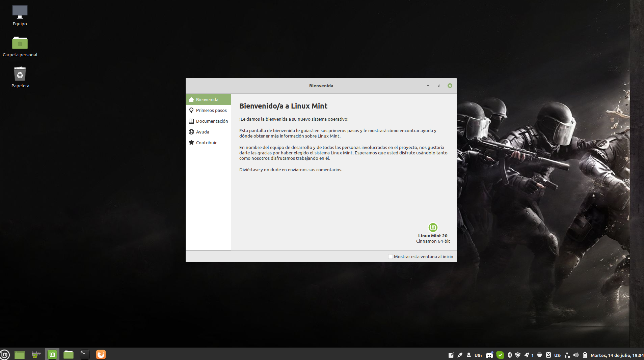Select Contribuir in the sidebar

tap(206, 143)
